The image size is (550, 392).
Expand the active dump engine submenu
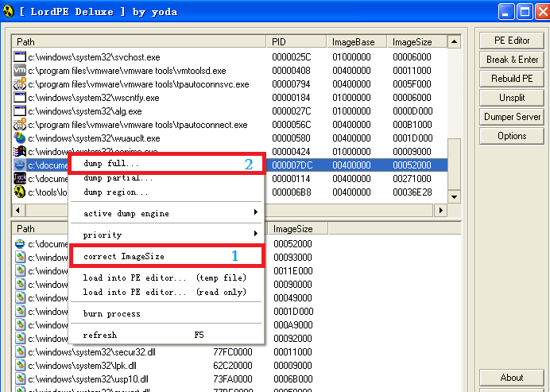(x=167, y=213)
